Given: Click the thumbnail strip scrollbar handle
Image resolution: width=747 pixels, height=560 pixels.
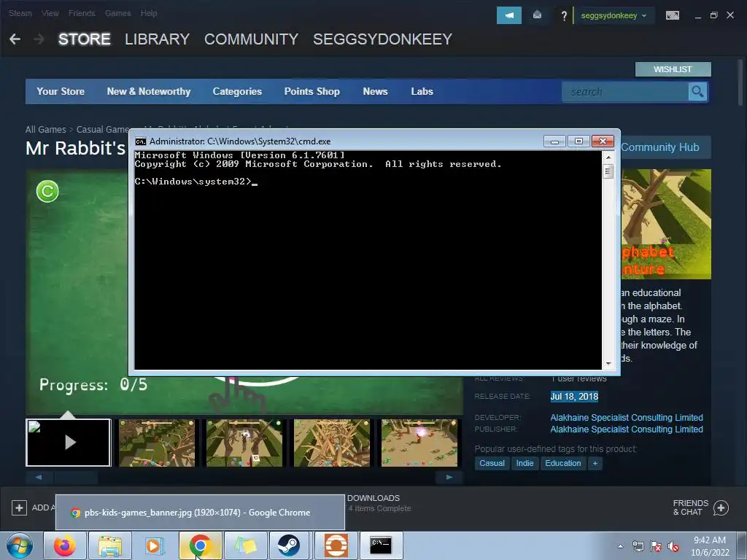Looking at the screenshot, I should (x=76, y=477).
